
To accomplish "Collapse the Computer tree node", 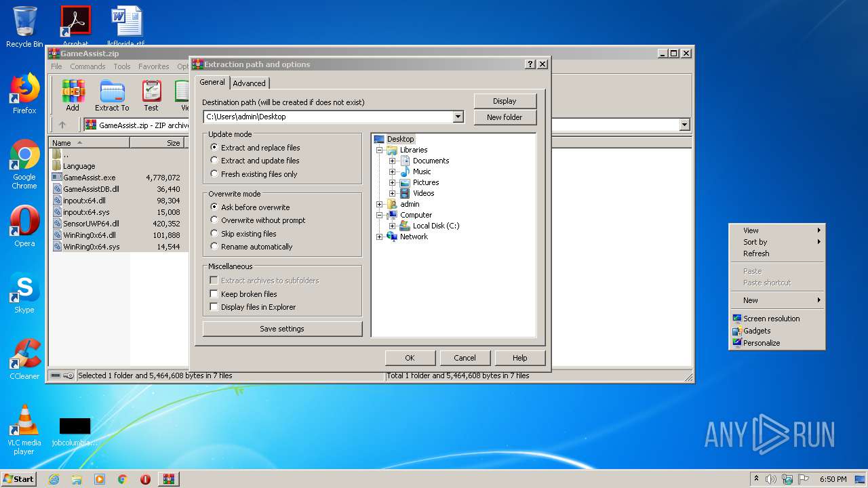I will (x=380, y=215).
